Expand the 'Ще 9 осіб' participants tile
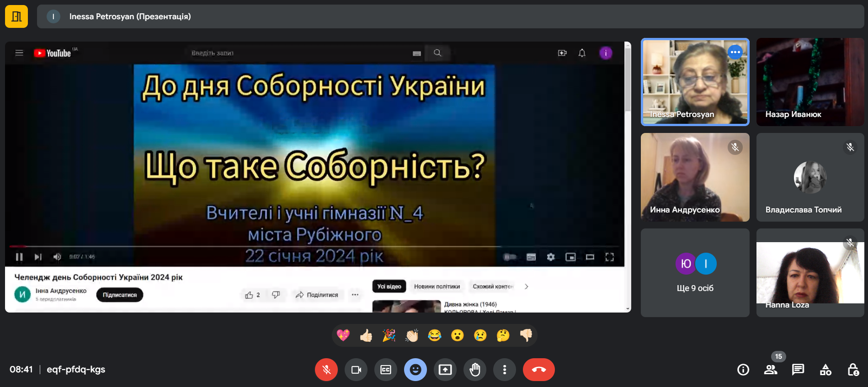This screenshot has height=387, width=868. pos(695,273)
